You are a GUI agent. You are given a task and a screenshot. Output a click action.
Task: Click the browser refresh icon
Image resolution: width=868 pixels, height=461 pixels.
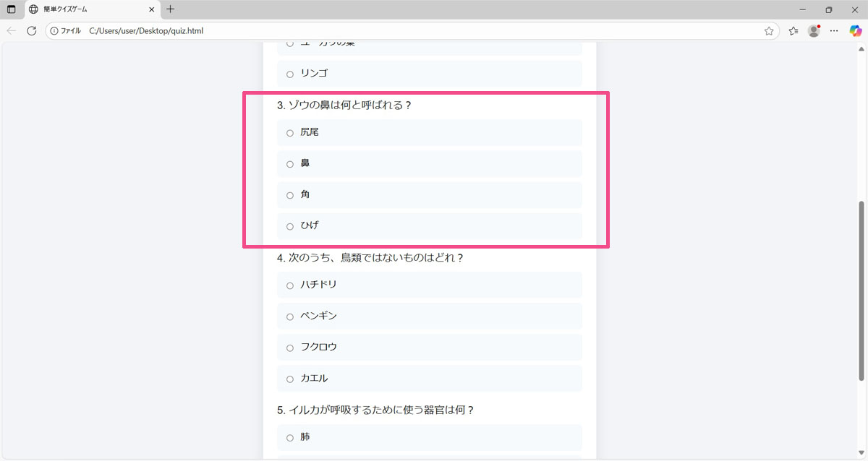31,31
